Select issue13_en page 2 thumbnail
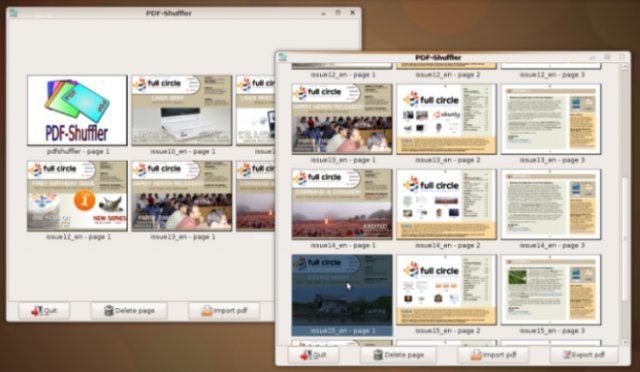 (x=447, y=119)
